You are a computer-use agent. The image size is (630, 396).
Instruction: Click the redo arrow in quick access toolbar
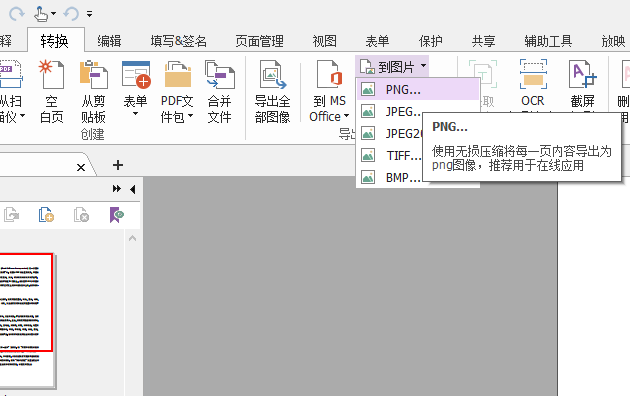pyautogui.click(x=16, y=14)
